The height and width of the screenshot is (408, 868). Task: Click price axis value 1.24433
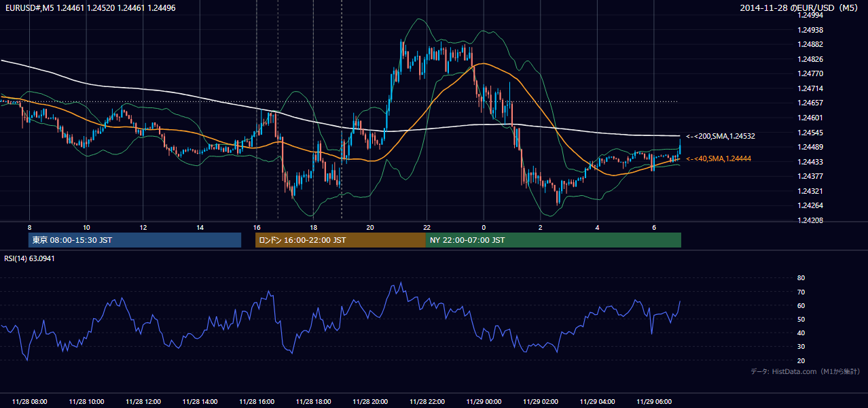point(811,162)
